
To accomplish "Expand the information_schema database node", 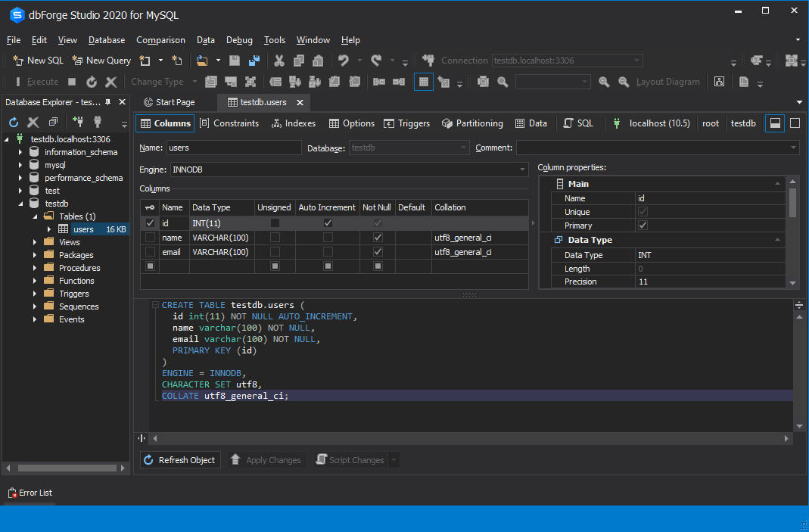I will click(21, 152).
